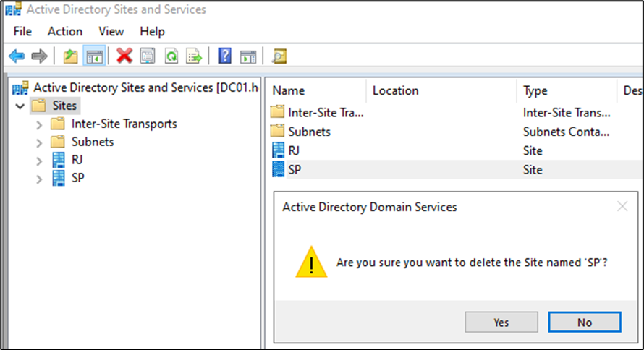Click the blue Help question mark icon
The image size is (644, 350).
[224, 56]
